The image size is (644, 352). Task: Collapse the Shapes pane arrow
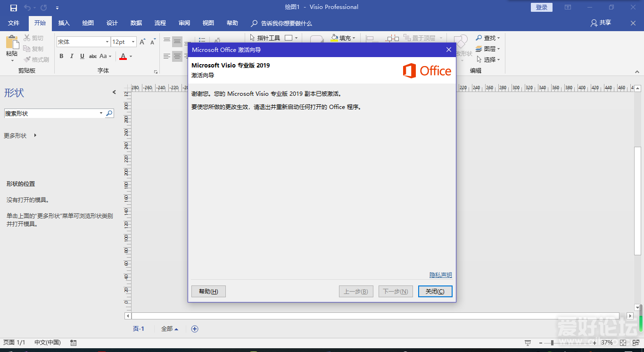tap(114, 92)
